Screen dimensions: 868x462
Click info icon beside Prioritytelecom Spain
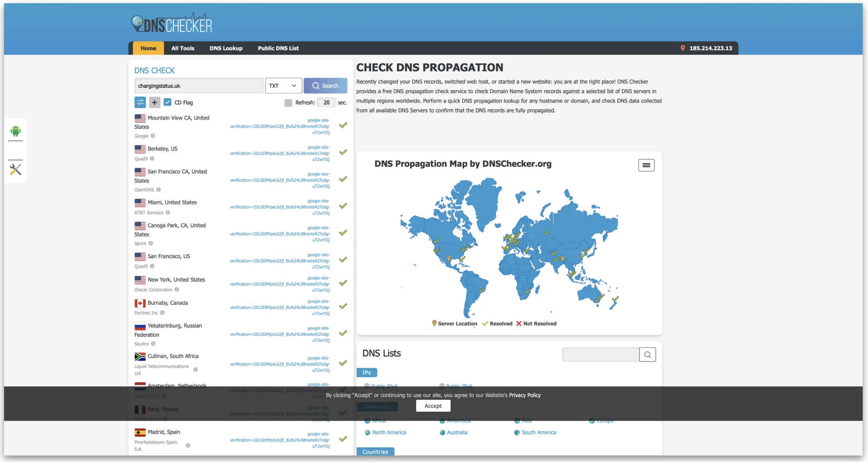[188, 445]
